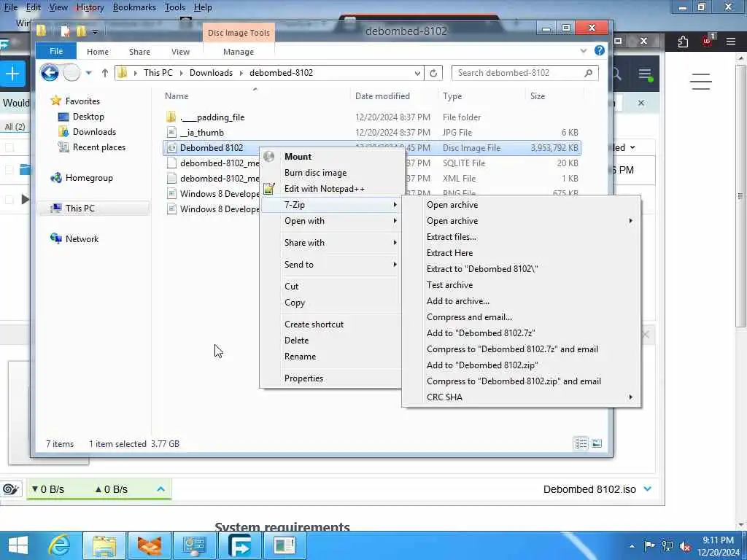Open the address bar history dropdown

417,74
